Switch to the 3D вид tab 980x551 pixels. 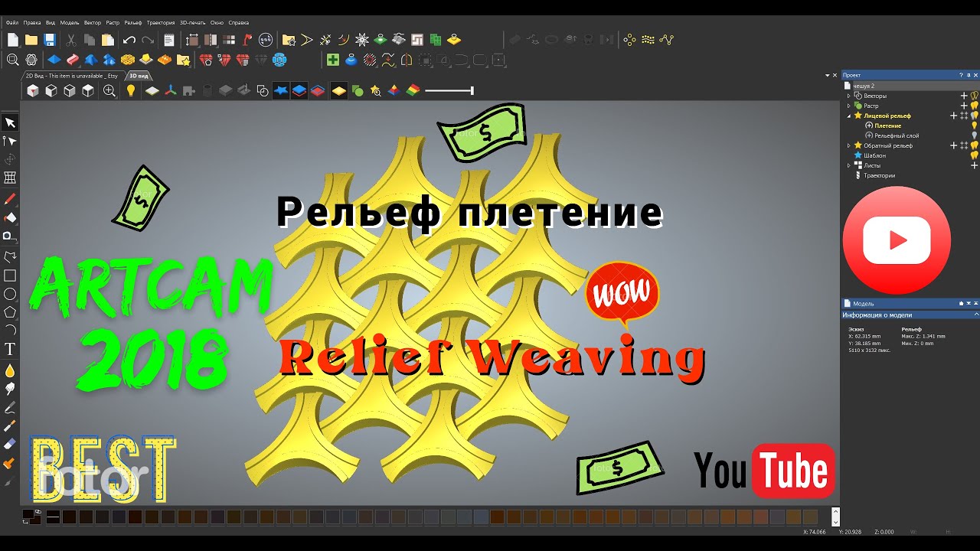[x=139, y=76]
